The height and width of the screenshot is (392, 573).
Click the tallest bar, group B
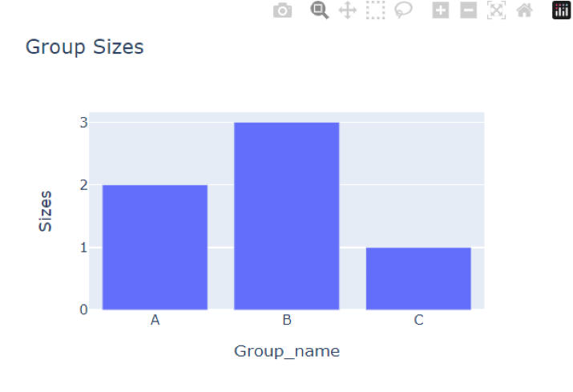click(x=286, y=216)
